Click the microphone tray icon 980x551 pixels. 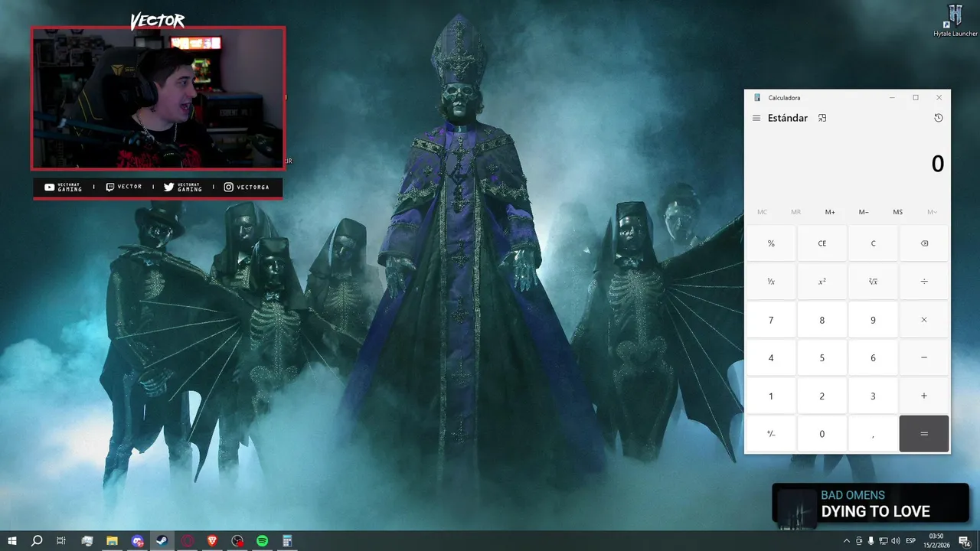[871, 541]
